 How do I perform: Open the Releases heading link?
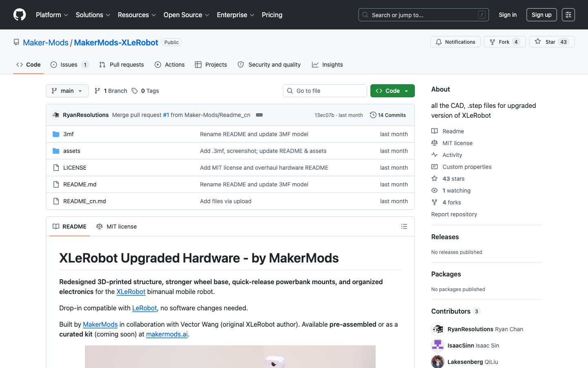[x=445, y=237]
